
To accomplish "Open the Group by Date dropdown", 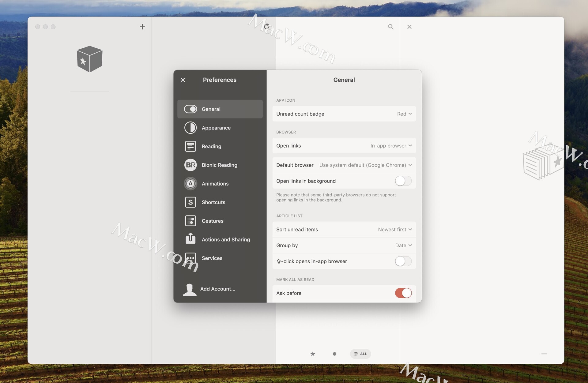I will coord(404,246).
